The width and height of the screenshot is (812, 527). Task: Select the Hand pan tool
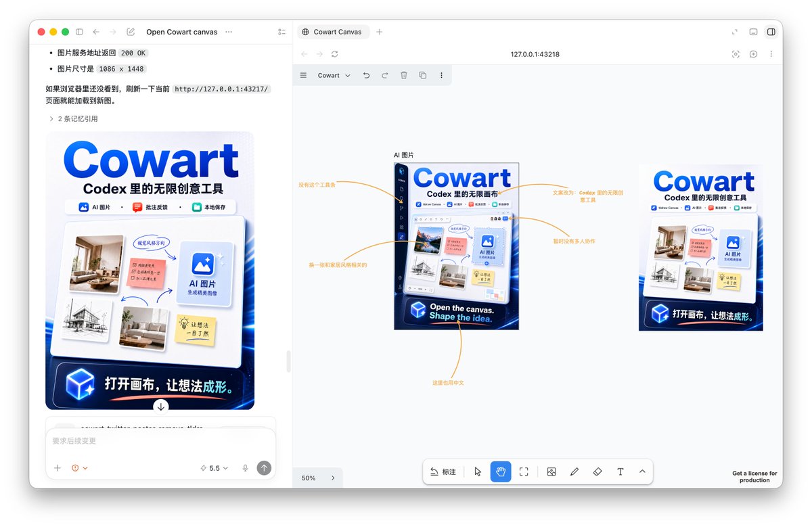501,472
